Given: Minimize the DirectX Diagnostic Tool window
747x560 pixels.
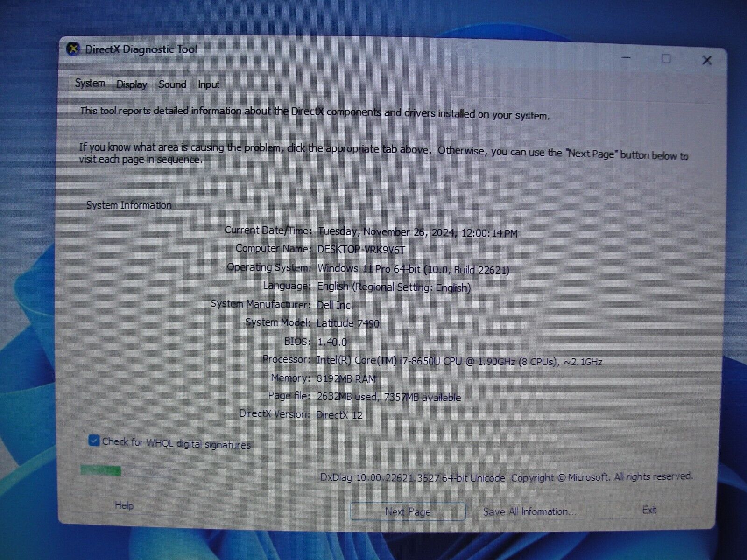Looking at the screenshot, I should pos(627,57).
